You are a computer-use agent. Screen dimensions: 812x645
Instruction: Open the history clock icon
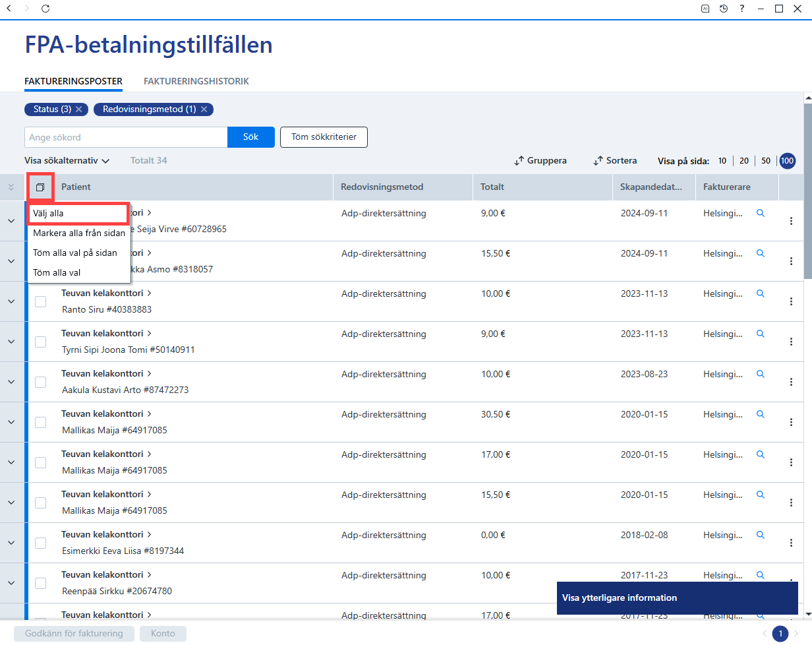click(x=724, y=9)
